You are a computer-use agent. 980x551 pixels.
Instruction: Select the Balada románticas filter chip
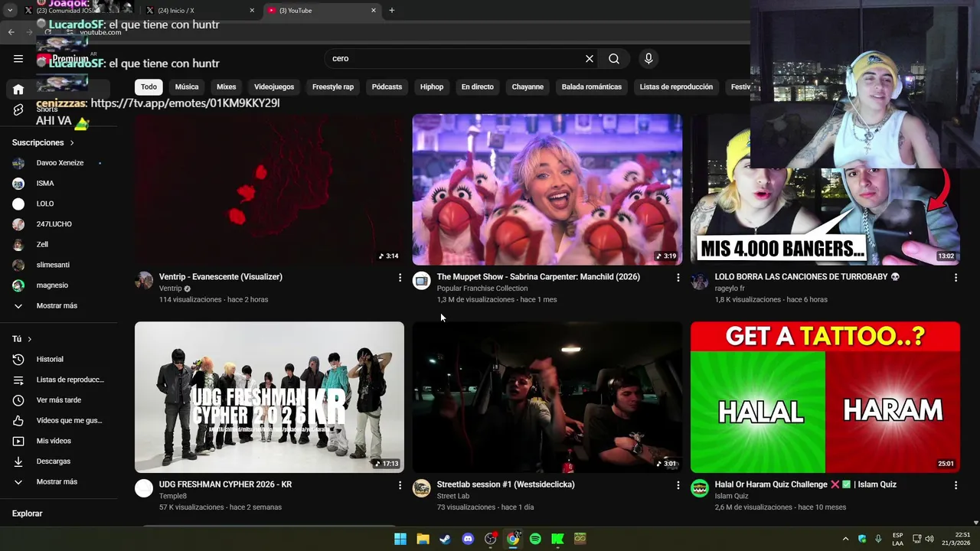coord(592,86)
